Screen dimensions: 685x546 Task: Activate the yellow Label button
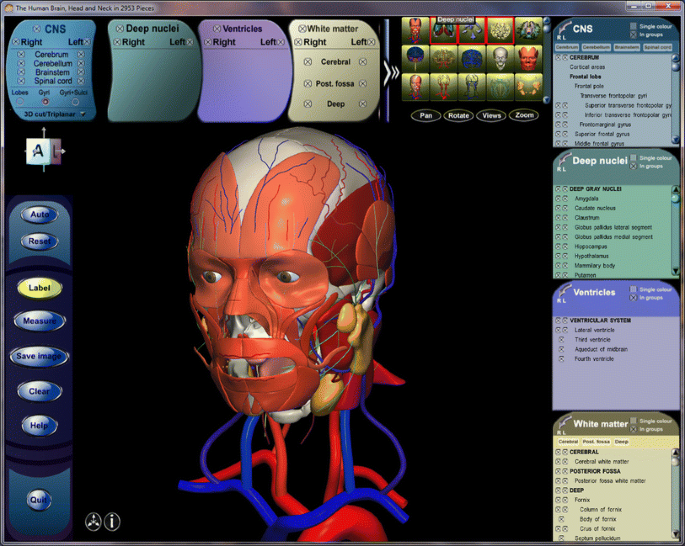(39, 288)
